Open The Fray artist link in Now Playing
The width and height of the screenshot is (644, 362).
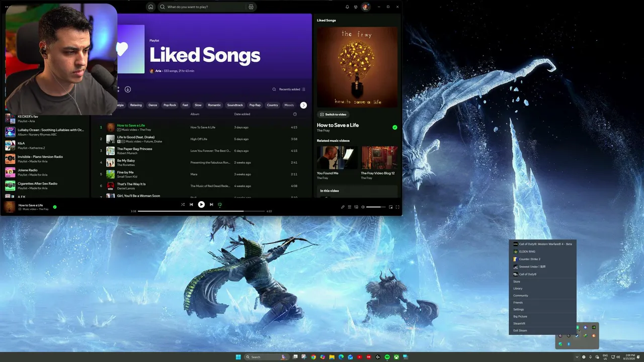323,131
